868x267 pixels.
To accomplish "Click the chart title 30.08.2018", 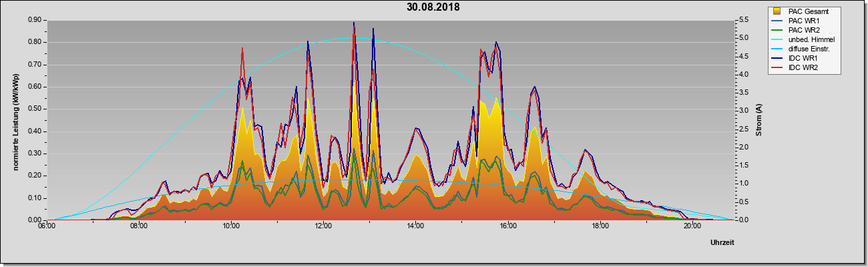I will click(433, 7).
